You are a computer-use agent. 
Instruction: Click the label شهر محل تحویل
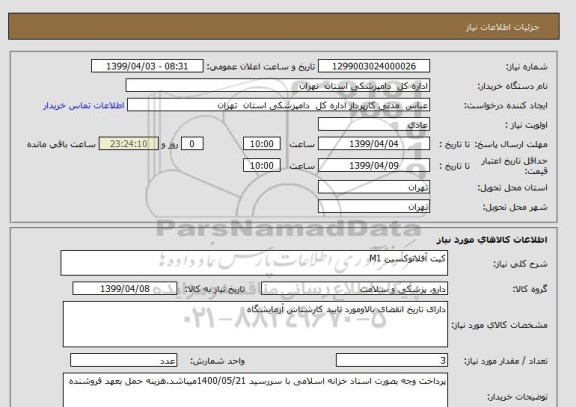coord(515,207)
